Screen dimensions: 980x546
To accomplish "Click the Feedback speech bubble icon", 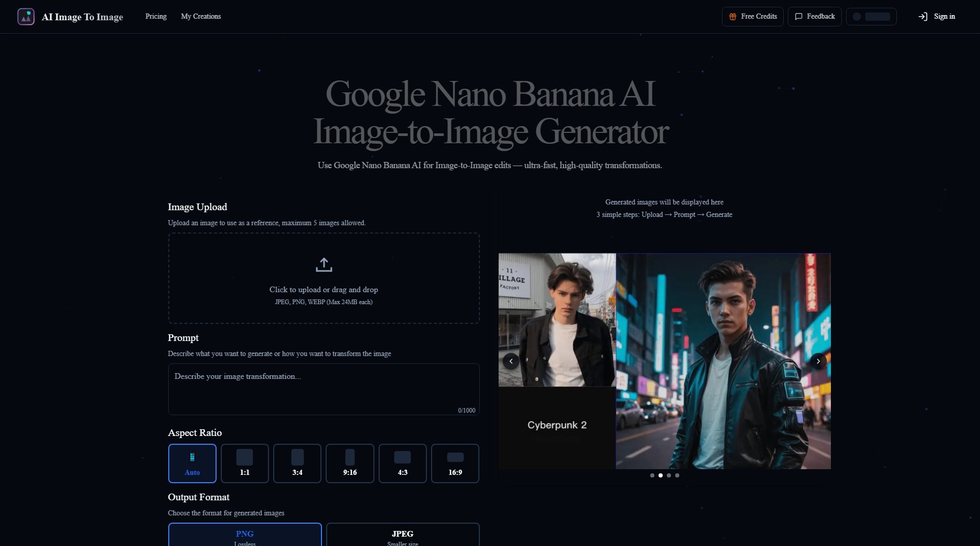I will click(799, 17).
